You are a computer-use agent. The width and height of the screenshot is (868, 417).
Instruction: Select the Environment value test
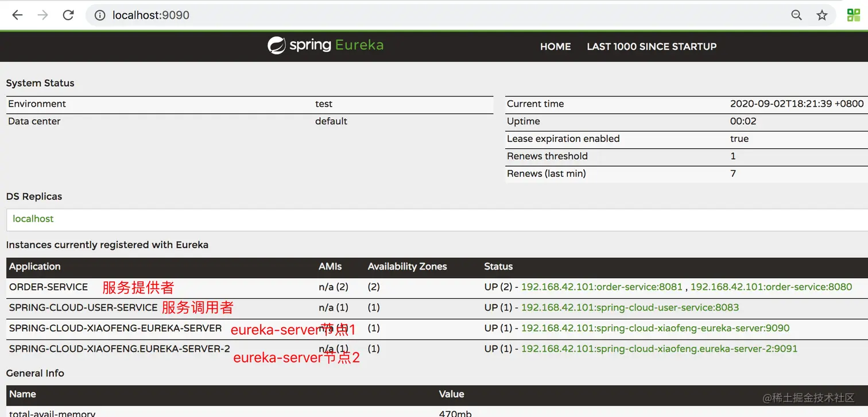point(324,104)
